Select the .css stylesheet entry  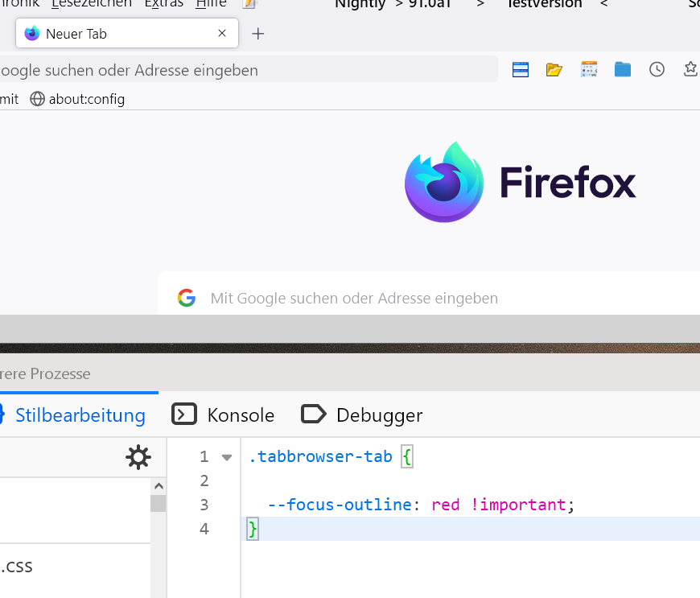(x=75, y=567)
